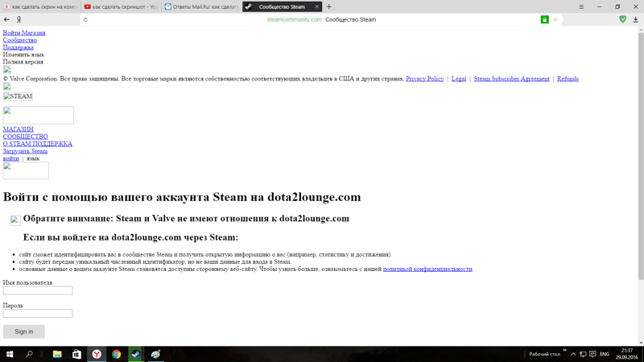Go back with the browser back arrow
Image resolution: width=644 pixels, height=362 pixels.
pos(6,19)
